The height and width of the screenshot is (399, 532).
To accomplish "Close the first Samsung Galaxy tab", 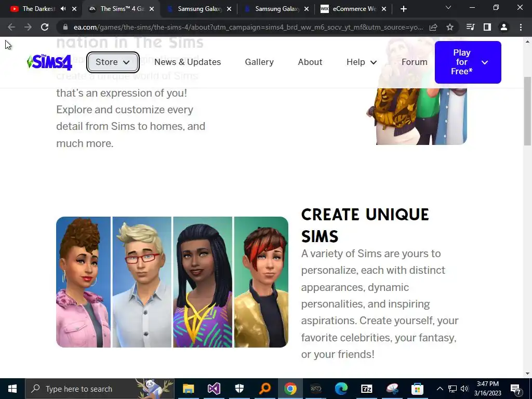I will click(x=229, y=9).
